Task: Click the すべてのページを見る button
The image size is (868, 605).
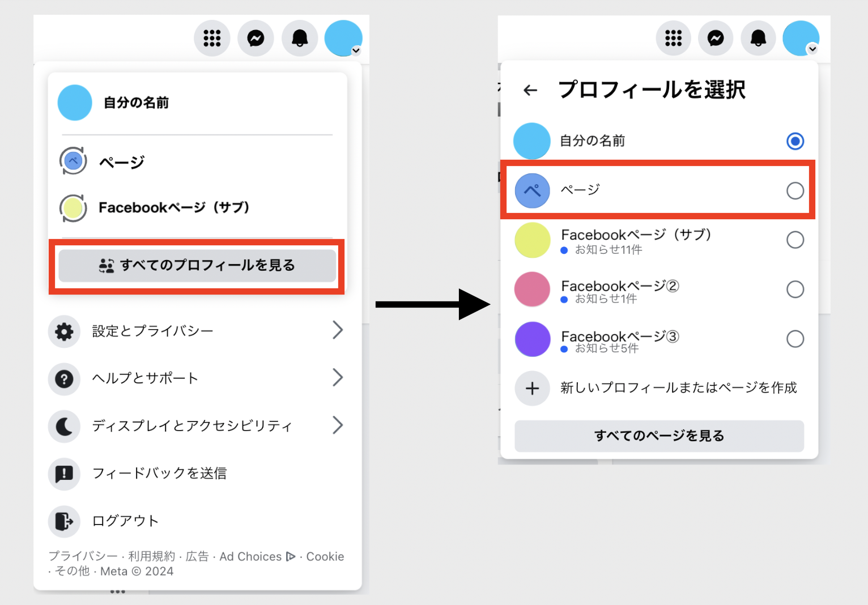Action: [x=659, y=436]
